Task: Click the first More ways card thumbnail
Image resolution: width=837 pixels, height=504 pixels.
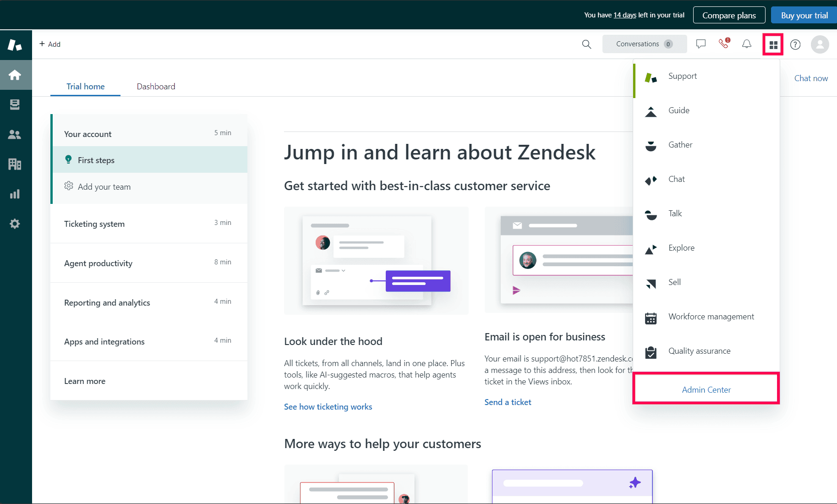Action: 376,484
